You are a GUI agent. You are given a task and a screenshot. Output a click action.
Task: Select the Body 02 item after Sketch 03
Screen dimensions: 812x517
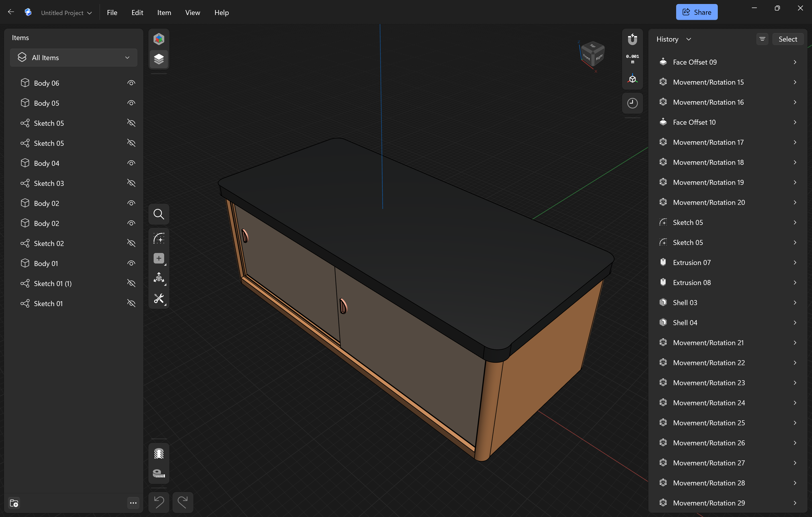(x=73, y=203)
